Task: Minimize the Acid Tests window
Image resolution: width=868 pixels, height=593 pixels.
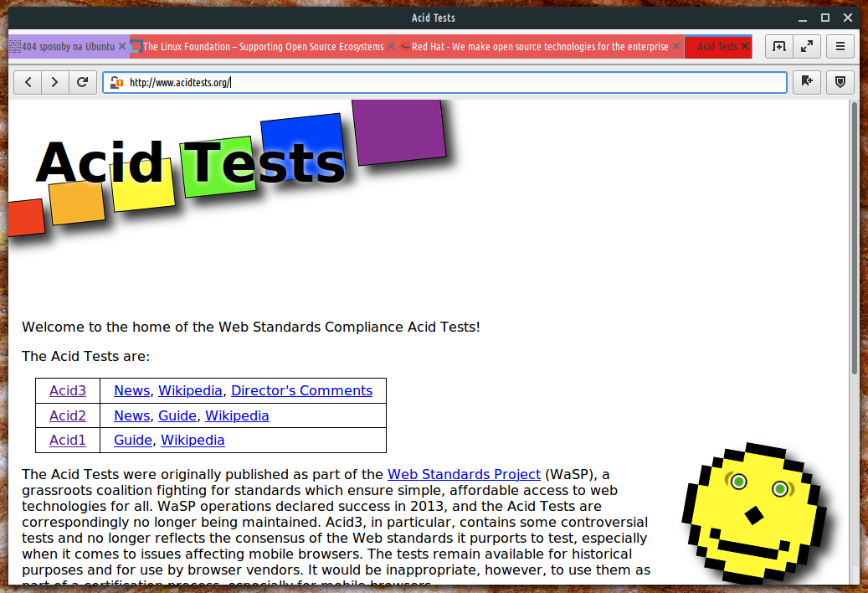Action: pos(802,18)
